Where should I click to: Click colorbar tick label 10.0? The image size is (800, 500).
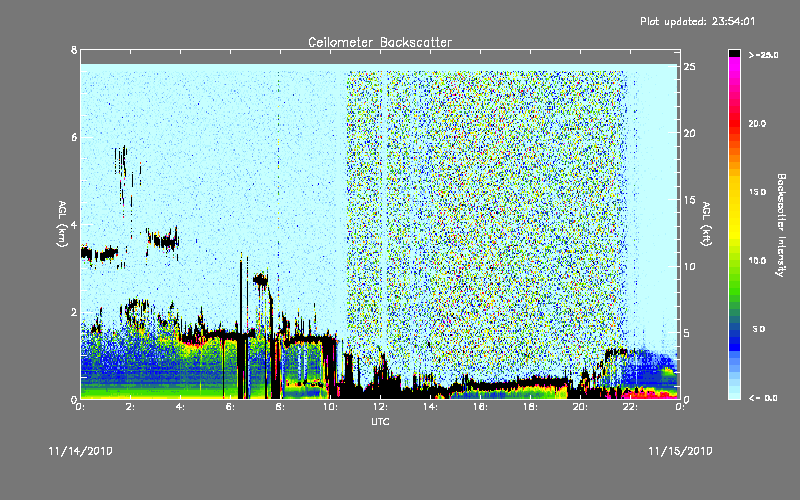click(757, 261)
